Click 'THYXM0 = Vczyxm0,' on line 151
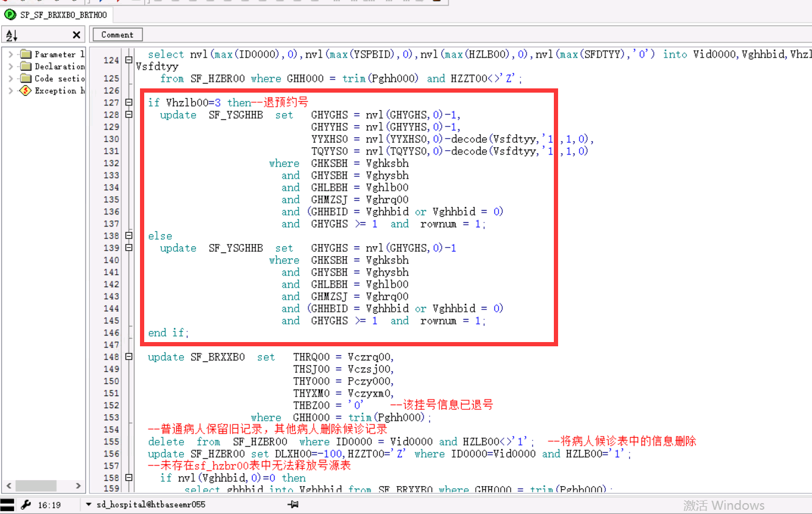This screenshot has height=514, width=812. point(344,394)
